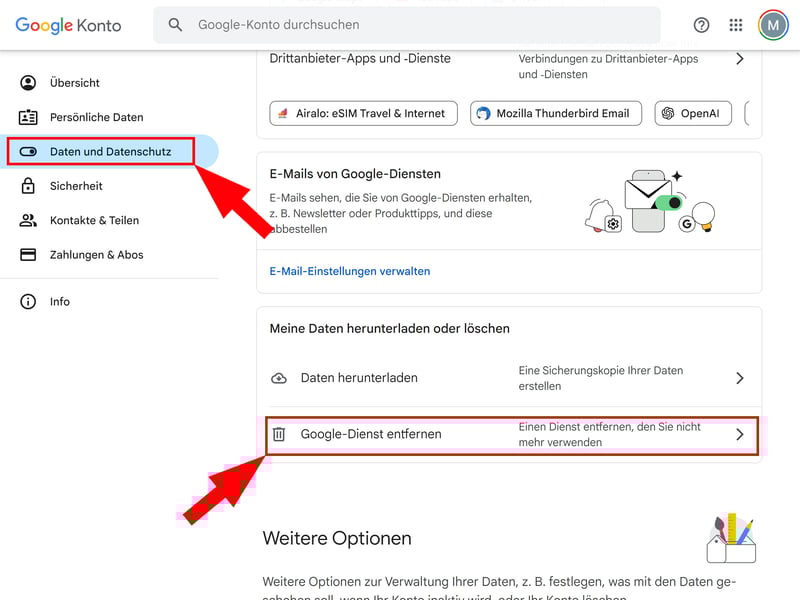This screenshot has width=800, height=600.
Task: Click E-Mail-Einstellungen verwalten link
Action: [350, 271]
